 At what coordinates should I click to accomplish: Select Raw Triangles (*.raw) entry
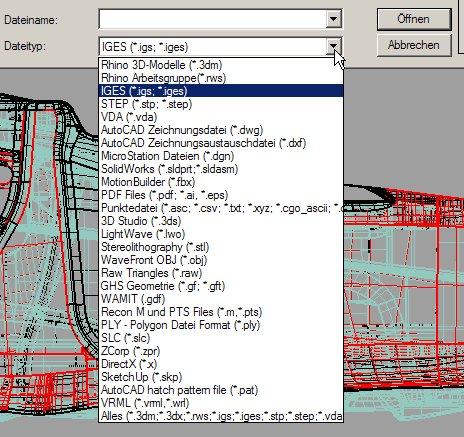(x=221, y=273)
